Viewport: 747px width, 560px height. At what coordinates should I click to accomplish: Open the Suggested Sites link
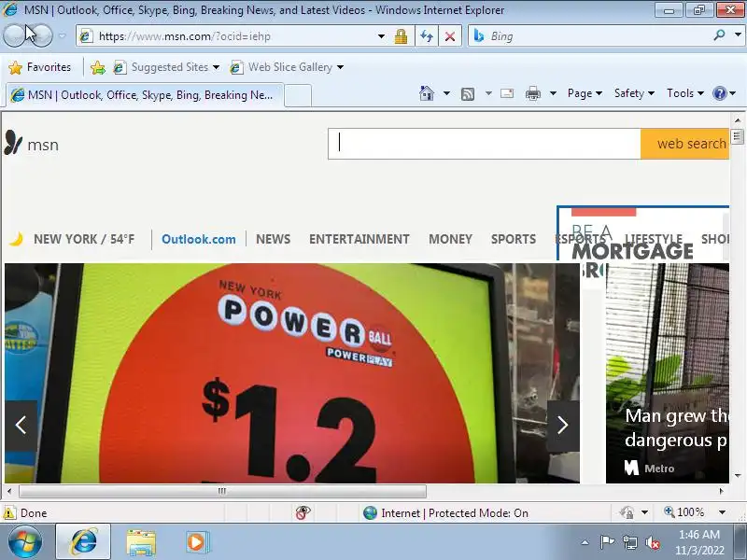point(166,67)
